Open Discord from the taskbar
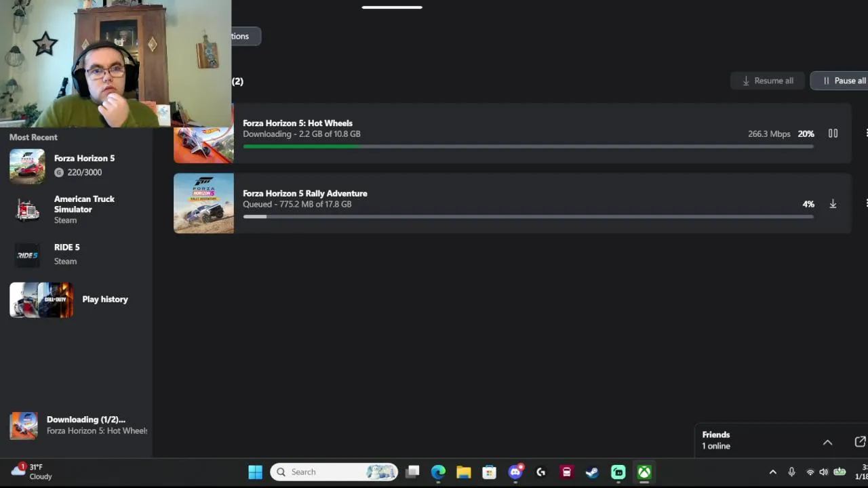Screen dimensions: 868x488 click(x=515, y=472)
